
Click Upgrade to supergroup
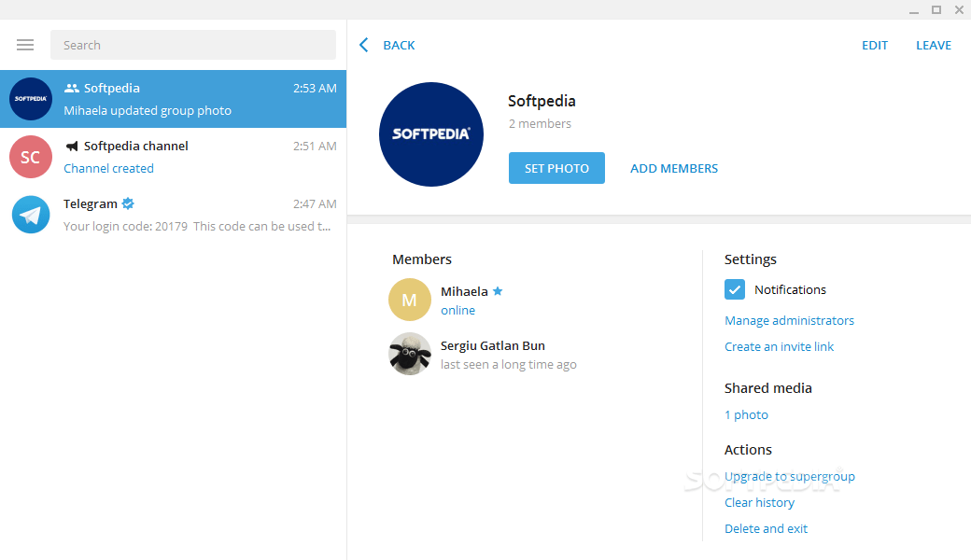pyautogui.click(x=790, y=476)
